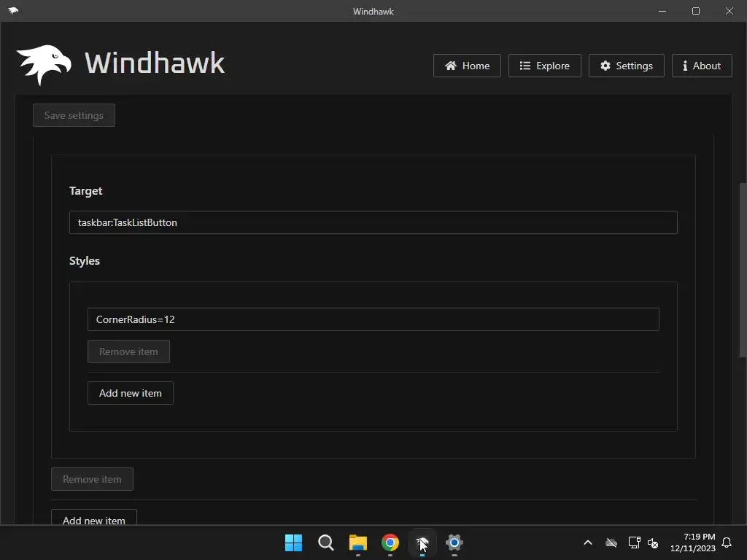The width and height of the screenshot is (747, 560).
Task: Open the About page
Action: tap(702, 66)
